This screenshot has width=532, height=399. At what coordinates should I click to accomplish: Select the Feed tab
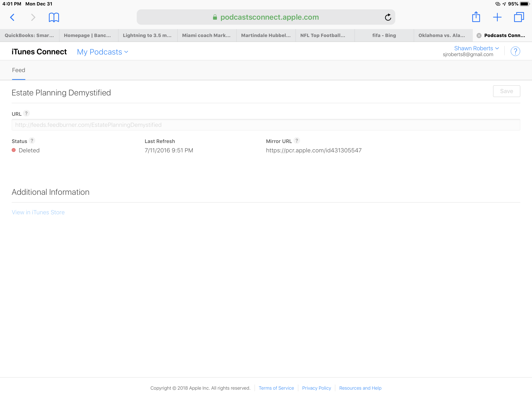point(18,70)
